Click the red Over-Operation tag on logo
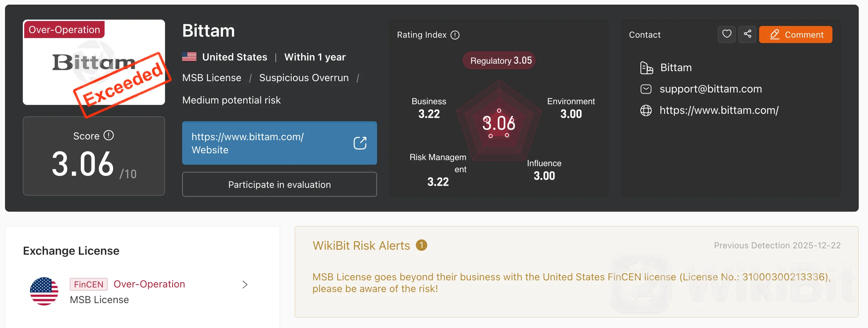 pos(64,30)
